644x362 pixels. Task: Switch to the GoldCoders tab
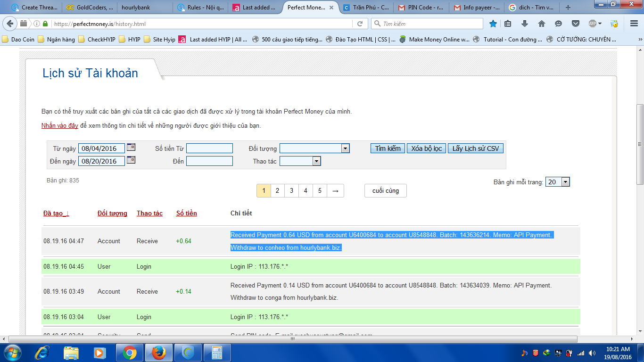pyautogui.click(x=90, y=8)
